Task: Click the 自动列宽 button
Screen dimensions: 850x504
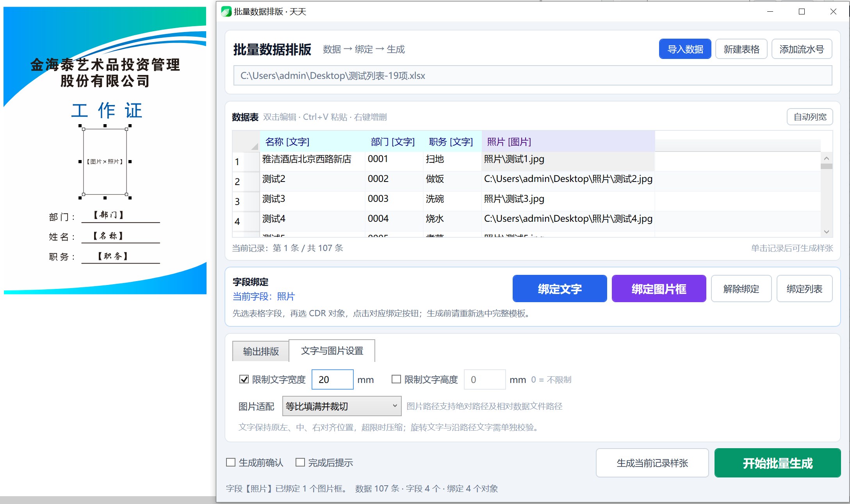Action: click(810, 117)
